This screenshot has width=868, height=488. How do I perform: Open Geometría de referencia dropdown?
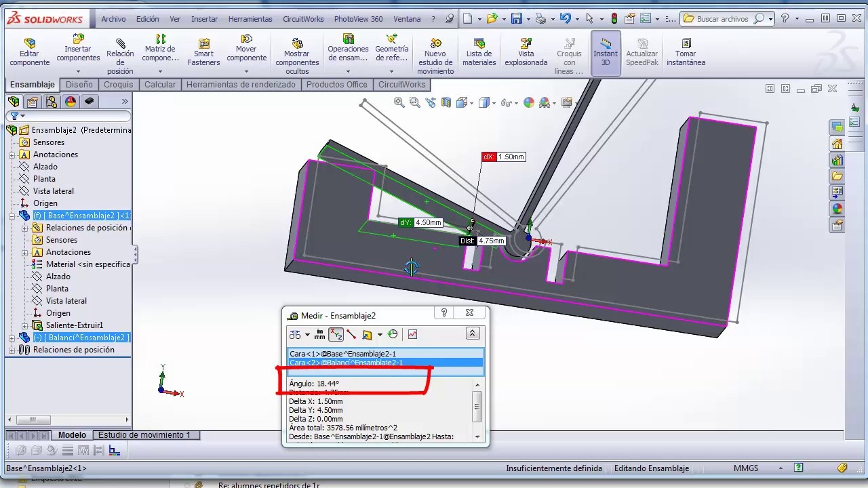tap(392, 70)
